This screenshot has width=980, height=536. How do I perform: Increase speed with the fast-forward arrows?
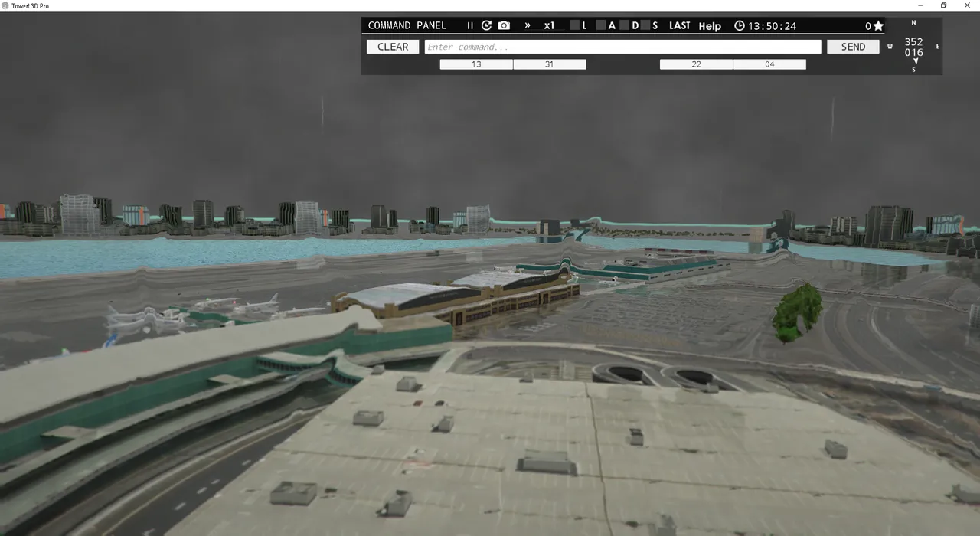pyautogui.click(x=528, y=25)
